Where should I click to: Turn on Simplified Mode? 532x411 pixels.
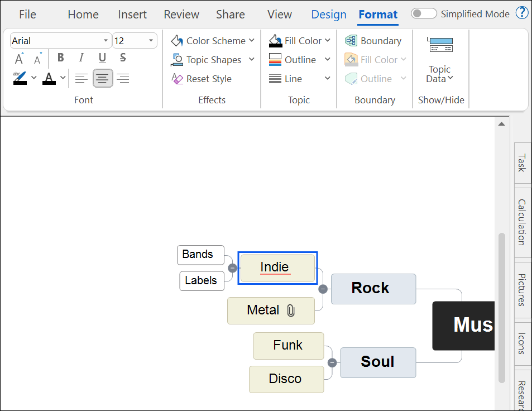pyautogui.click(x=424, y=13)
